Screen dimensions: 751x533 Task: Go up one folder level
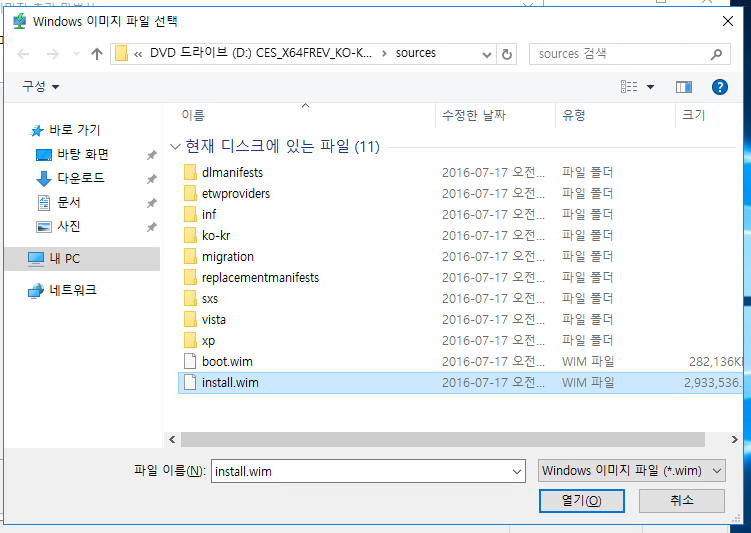(97, 54)
